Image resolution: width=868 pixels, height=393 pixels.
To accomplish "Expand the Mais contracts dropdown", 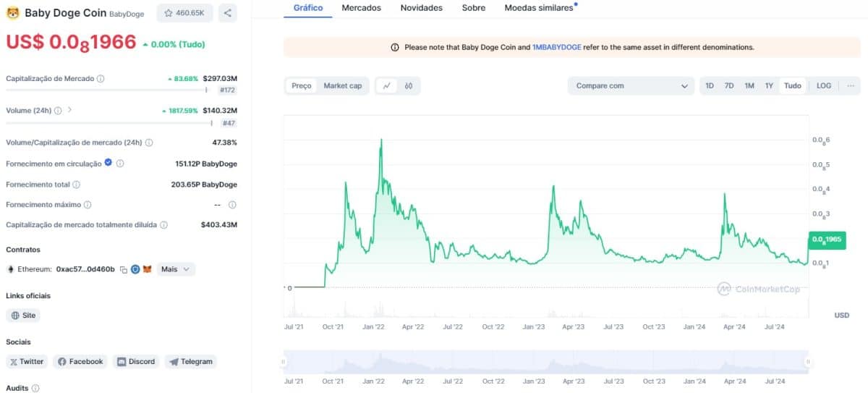I will tap(176, 269).
